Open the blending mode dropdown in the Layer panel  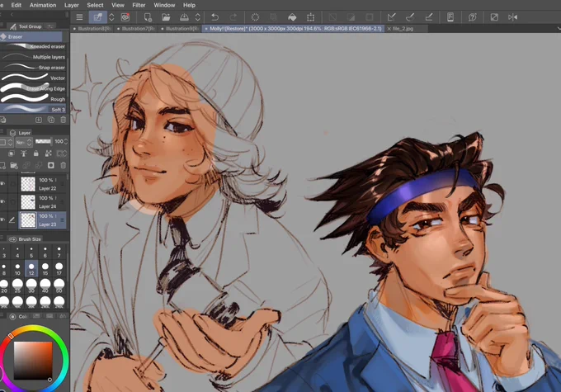click(24, 142)
